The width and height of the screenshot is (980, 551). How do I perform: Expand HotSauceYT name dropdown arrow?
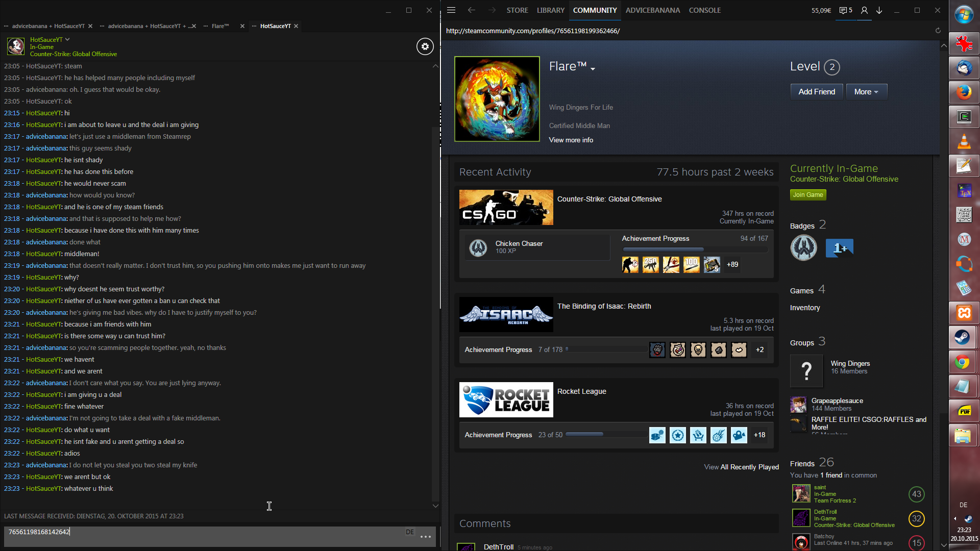(x=67, y=39)
